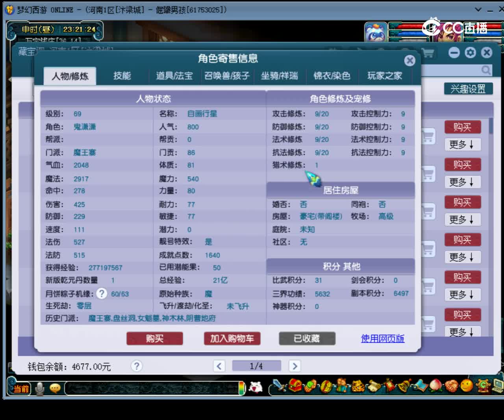
Task: Click the peach icon in bottom bar
Action: pyautogui.click(x=435, y=386)
